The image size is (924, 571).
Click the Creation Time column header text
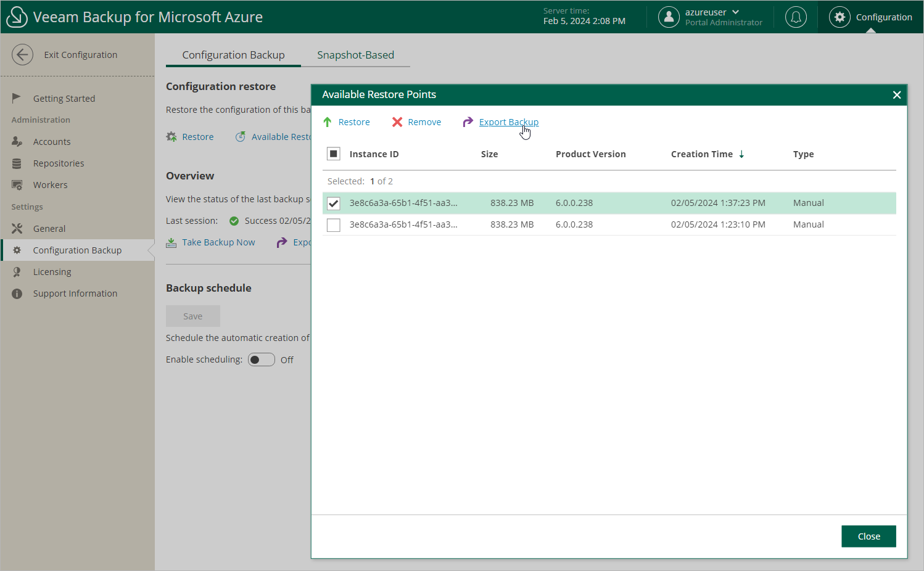pyautogui.click(x=702, y=154)
